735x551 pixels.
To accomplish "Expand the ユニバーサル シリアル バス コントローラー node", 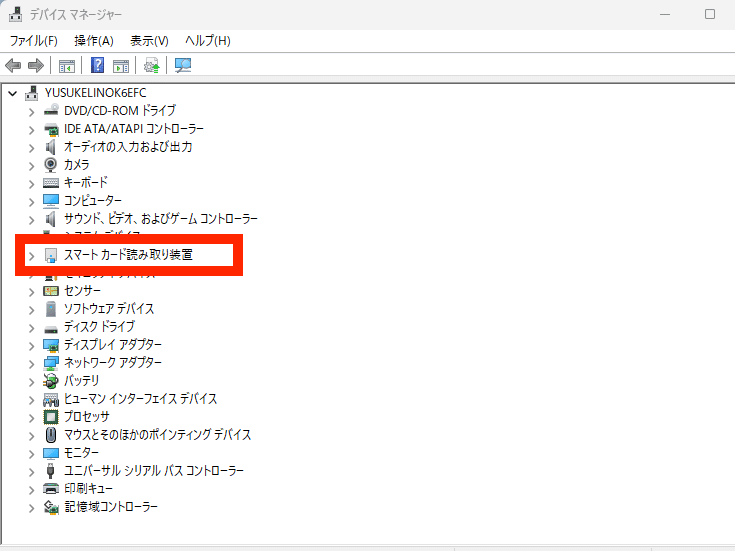I will (31, 472).
